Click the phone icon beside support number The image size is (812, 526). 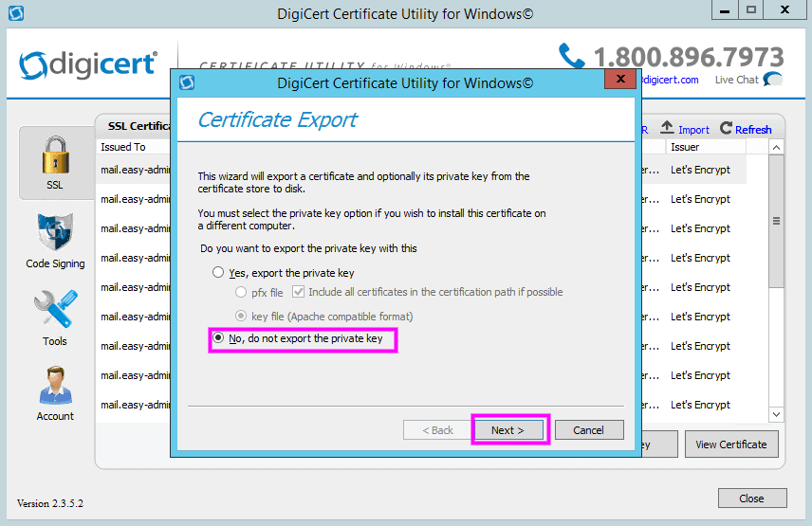point(571,56)
